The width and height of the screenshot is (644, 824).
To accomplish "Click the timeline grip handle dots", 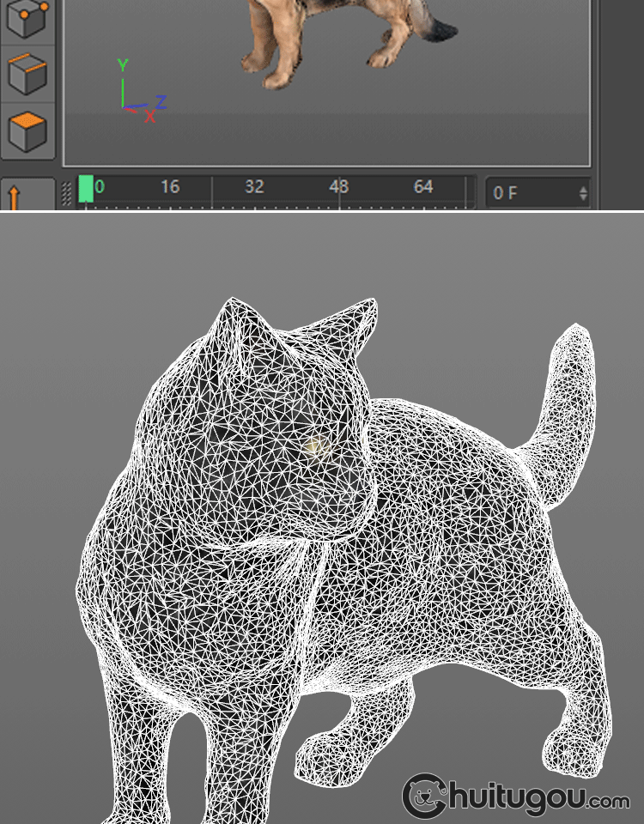I will pos(68,193).
